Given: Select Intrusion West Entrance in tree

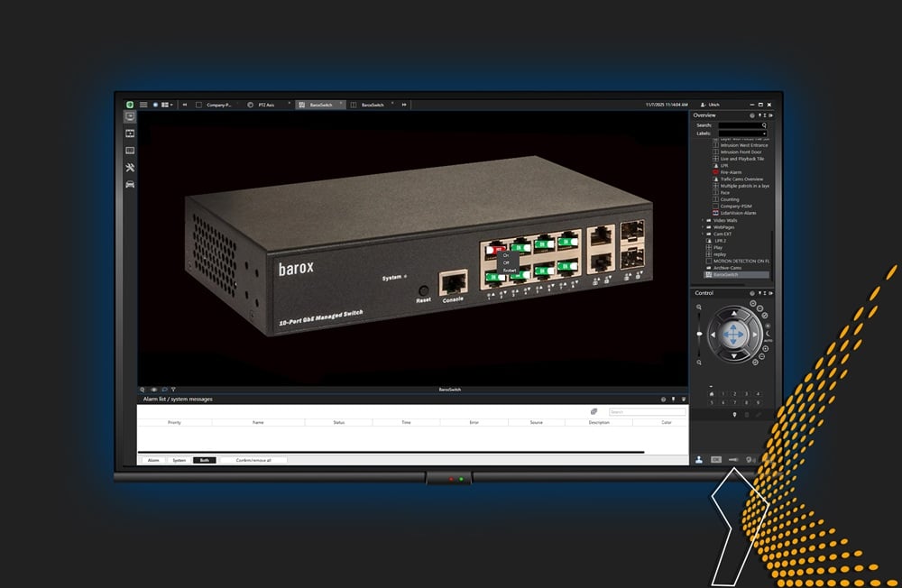Looking at the screenshot, I should tap(744, 145).
